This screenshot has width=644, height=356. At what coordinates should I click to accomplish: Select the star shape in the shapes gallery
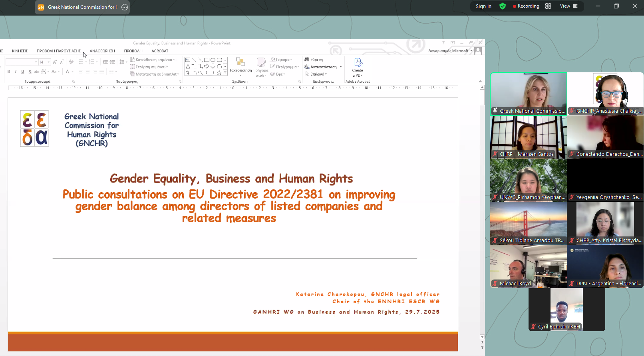coord(219,73)
